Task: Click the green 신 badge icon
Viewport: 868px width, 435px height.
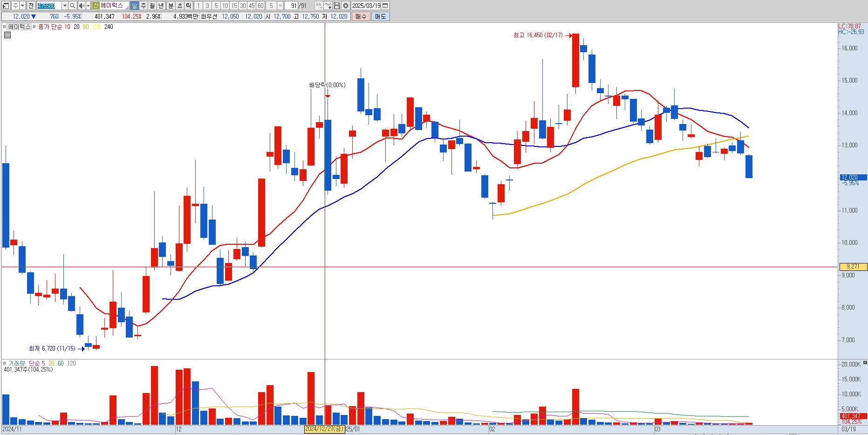Action: (x=96, y=6)
